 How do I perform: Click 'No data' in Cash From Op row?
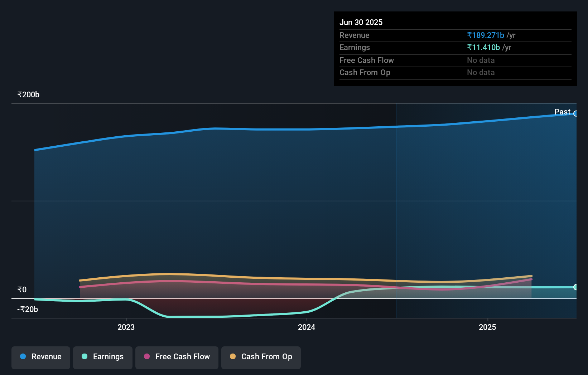(x=481, y=72)
